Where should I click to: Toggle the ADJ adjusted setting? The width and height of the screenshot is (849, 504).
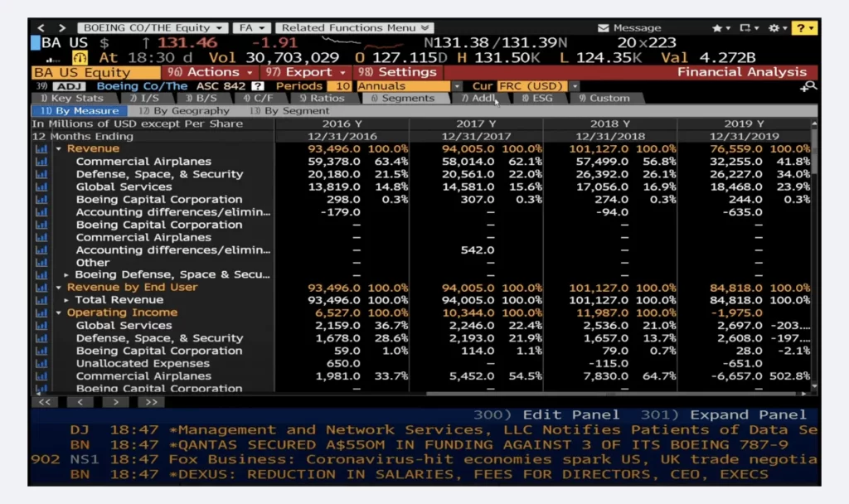pos(69,86)
